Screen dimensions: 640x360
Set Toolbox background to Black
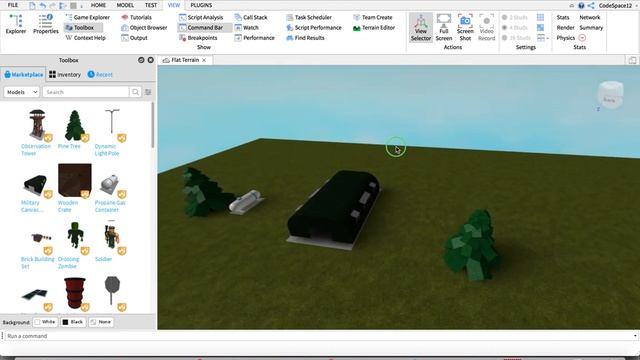(x=73, y=322)
